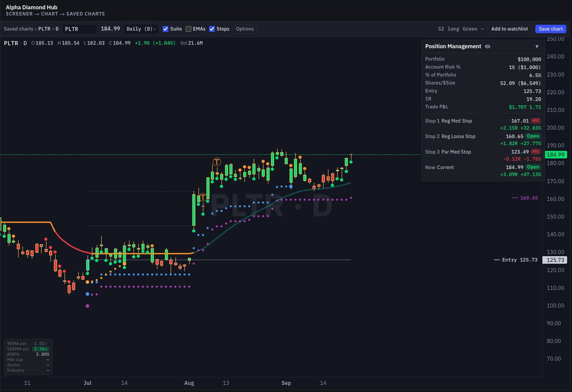
Task: Select the % of Portfolio 6.5% row
Action: [483, 75]
